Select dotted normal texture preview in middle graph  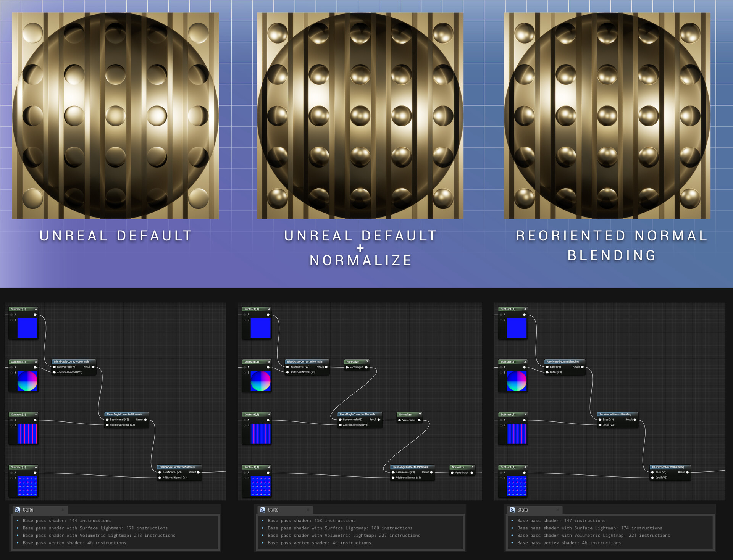click(260, 486)
